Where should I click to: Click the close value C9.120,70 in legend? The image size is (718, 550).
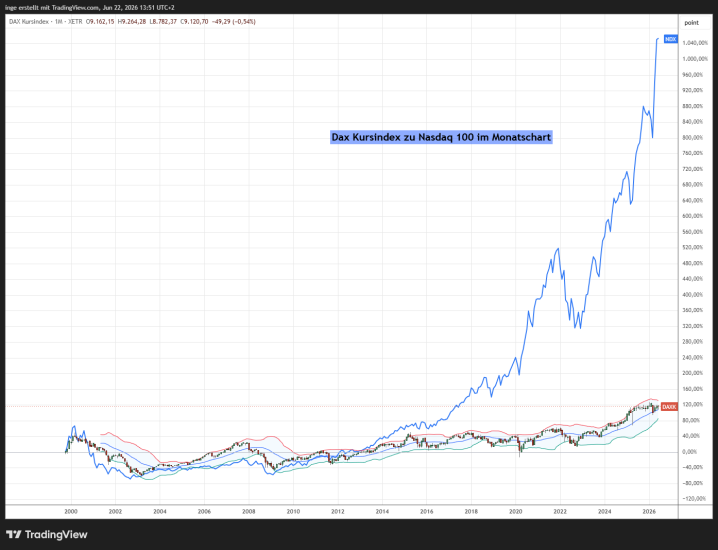point(194,22)
